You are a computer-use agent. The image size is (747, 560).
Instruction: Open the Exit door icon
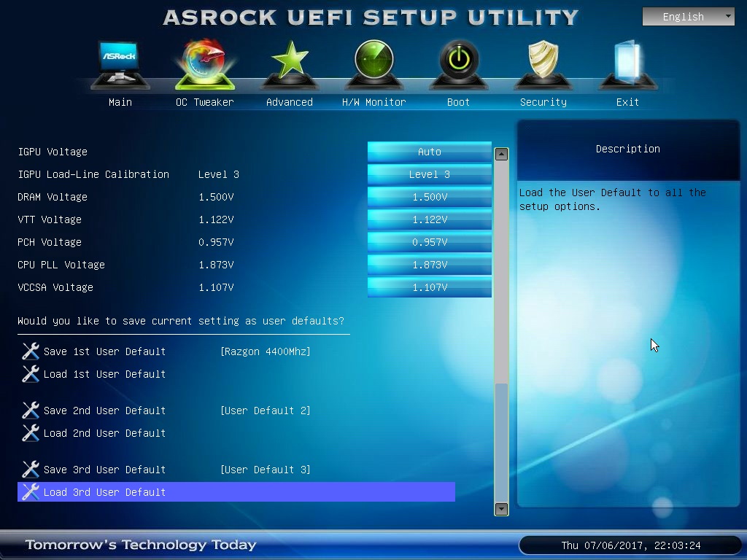pos(628,64)
